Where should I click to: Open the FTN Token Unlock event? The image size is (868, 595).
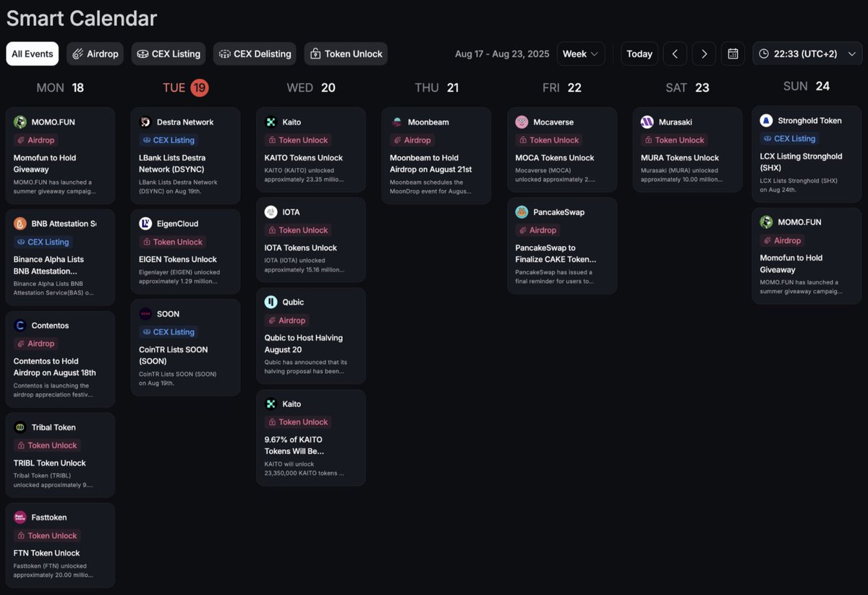60,545
